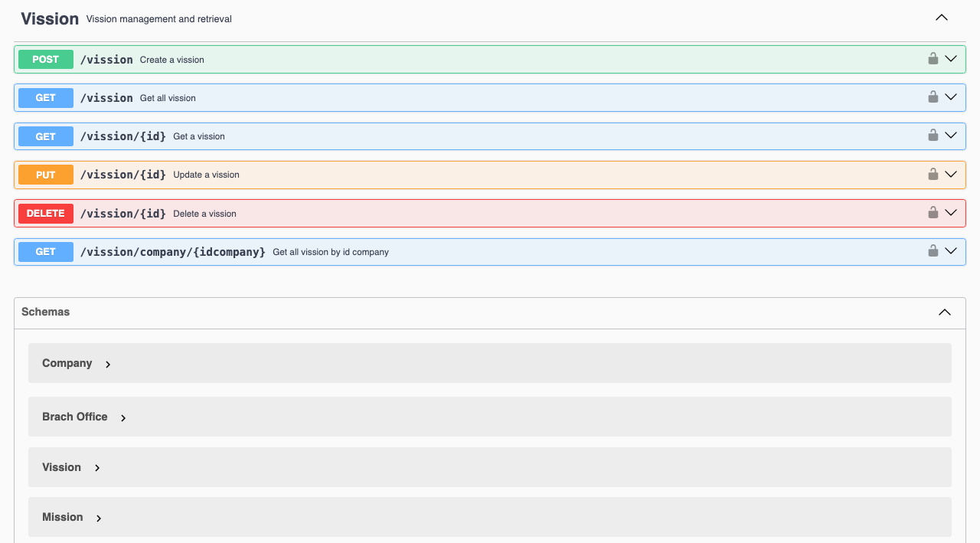Open the /vission/company/{idcompany} path link

point(173,252)
